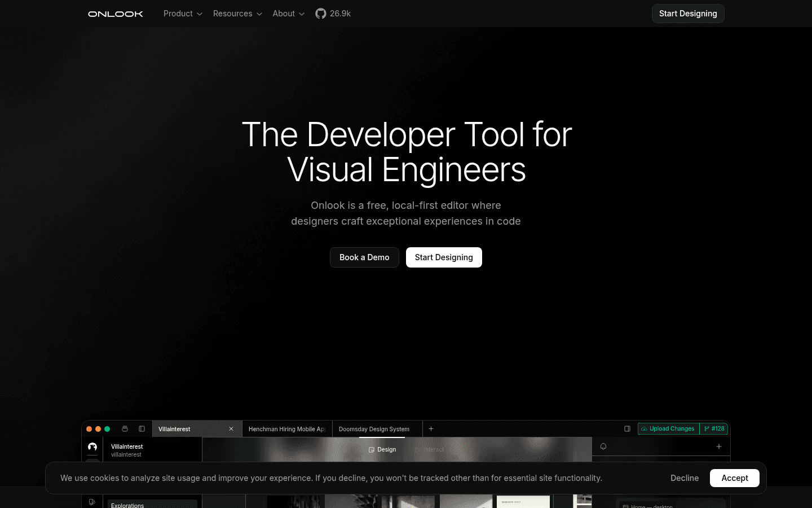Click the Upload Changes button

click(x=668, y=429)
